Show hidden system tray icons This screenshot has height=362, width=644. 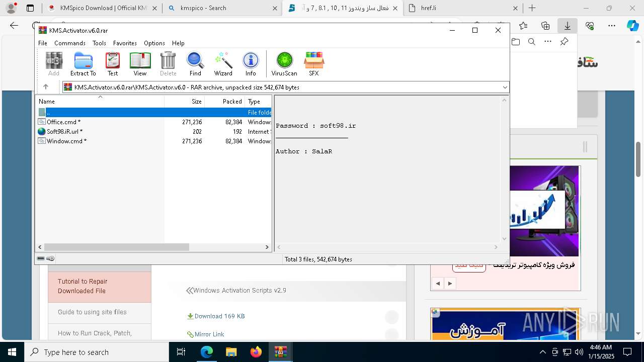[542, 352]
